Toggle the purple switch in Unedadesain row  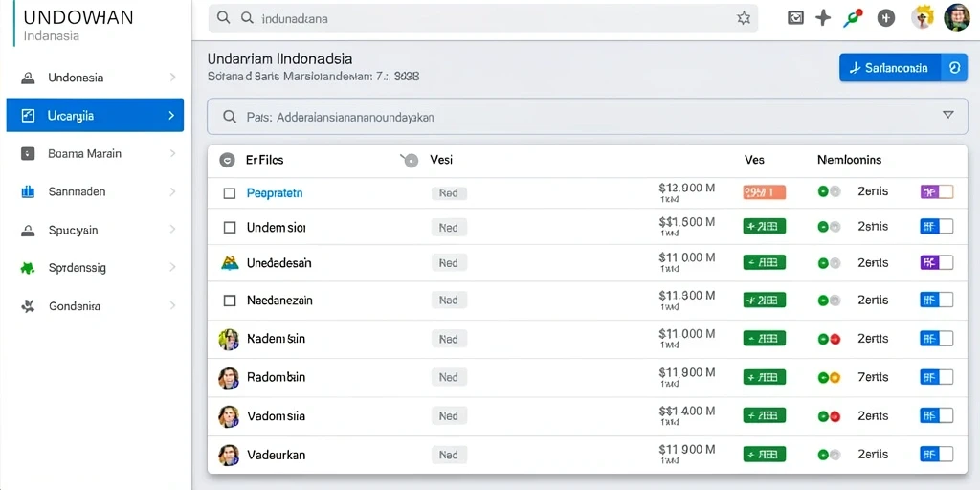click(x=936, y=262)
